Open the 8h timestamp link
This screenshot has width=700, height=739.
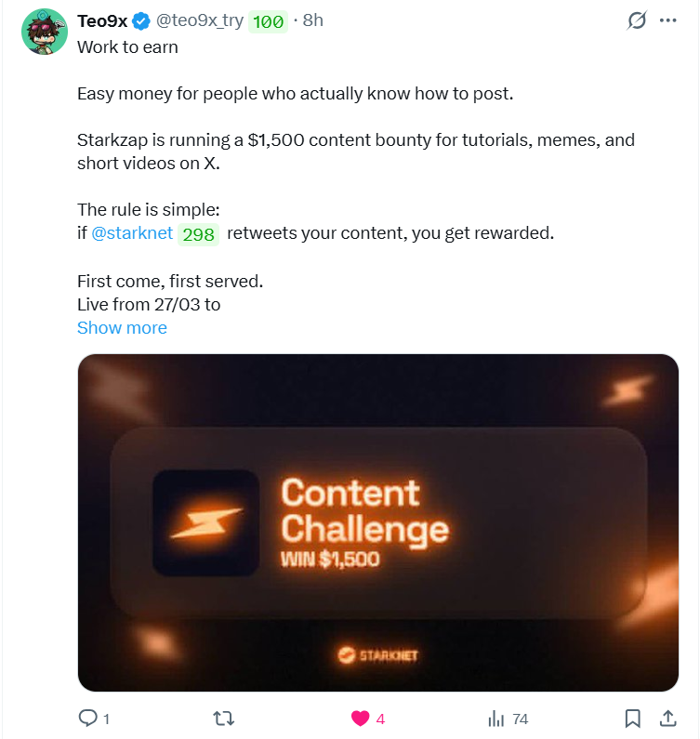312,20
